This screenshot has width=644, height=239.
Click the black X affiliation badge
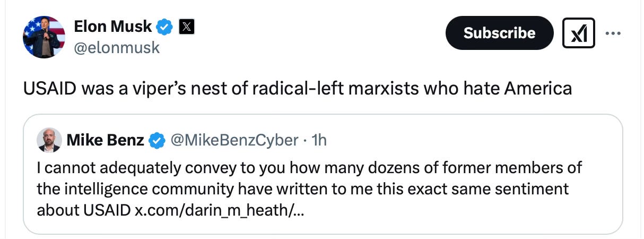tap(186, 26)
